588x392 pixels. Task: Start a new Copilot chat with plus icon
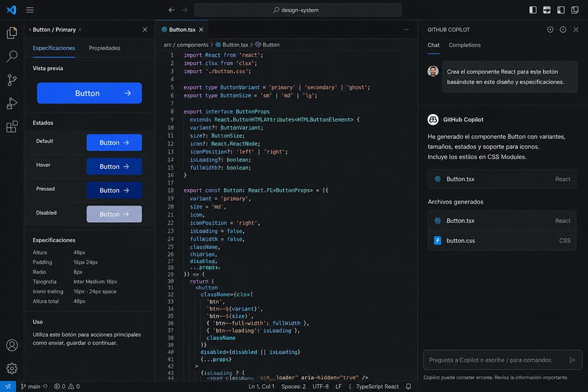550,29
